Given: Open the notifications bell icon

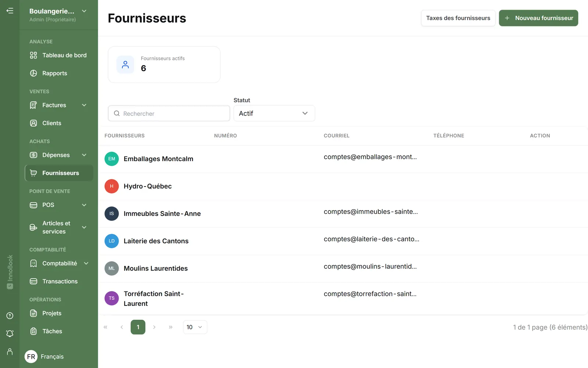Looking at the screenshot, I should [x=10, y=333].
